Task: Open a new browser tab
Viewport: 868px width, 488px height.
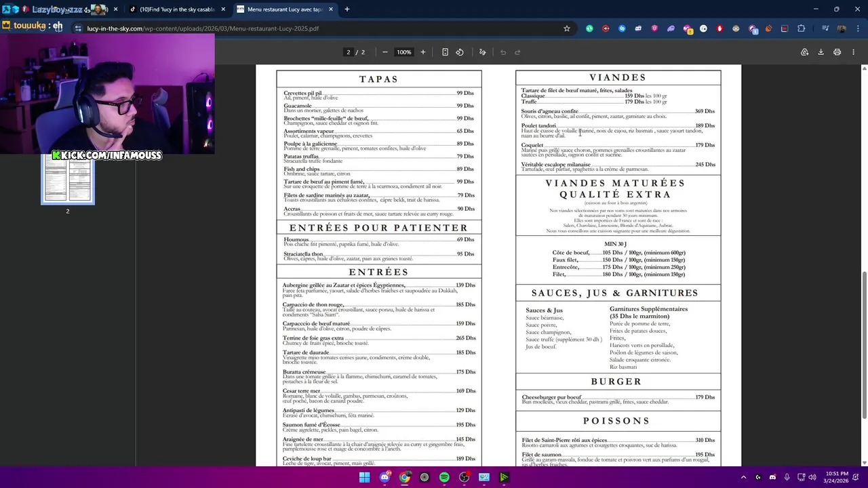Action: coord(347,9)
